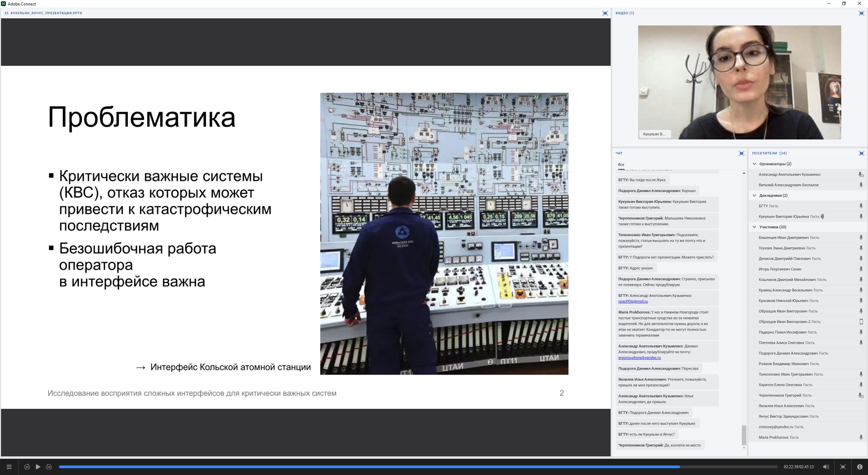Click the muted mic for Александр Анатольевич Кузьменко
The image size is (868, 475).
pos(861,174)
